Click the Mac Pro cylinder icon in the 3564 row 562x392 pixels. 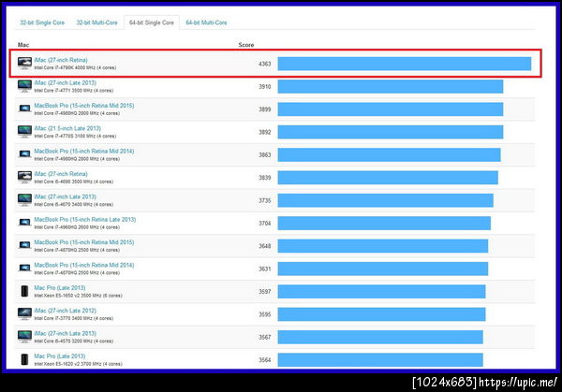24,359
